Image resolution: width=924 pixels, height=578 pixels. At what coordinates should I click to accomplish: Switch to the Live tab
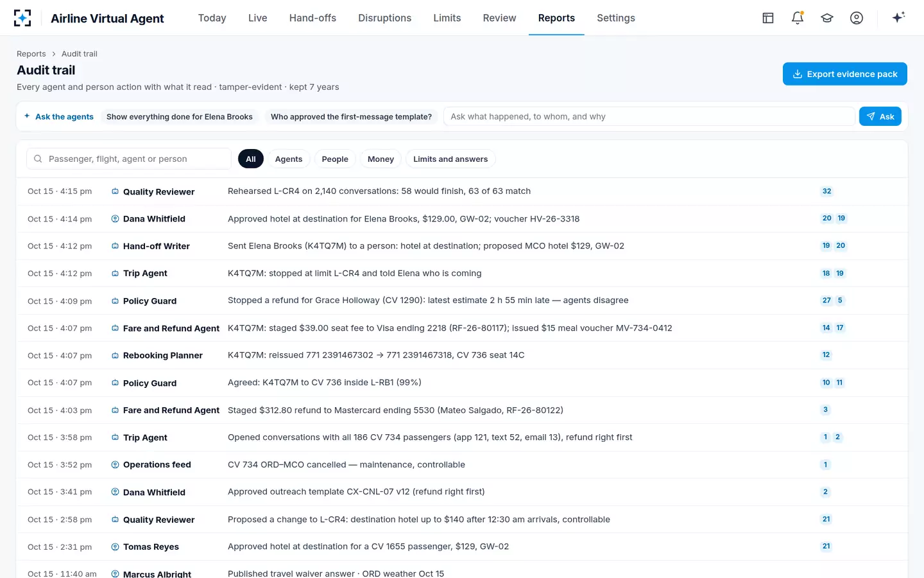pos(258,18)
